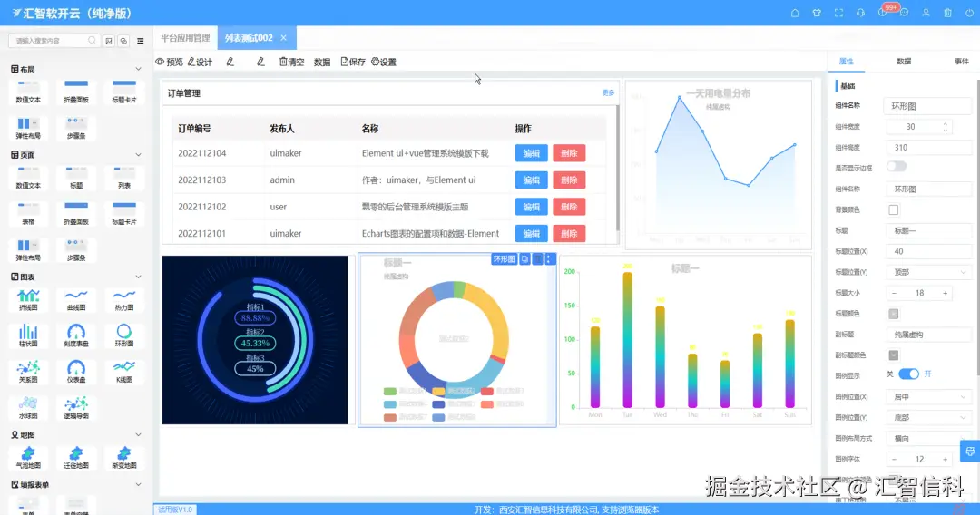Select the 逻辑导图 logic map component
980x515 pixels.
tap(76, 408)
